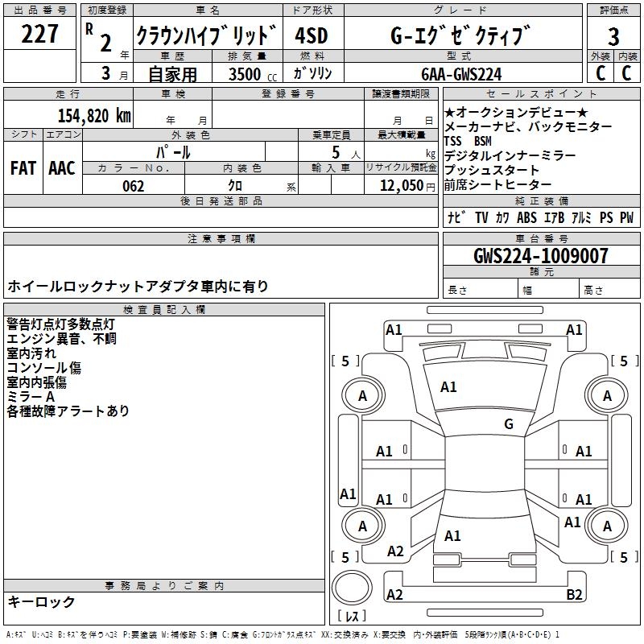Click the キーロック office notice

[42, 601]
